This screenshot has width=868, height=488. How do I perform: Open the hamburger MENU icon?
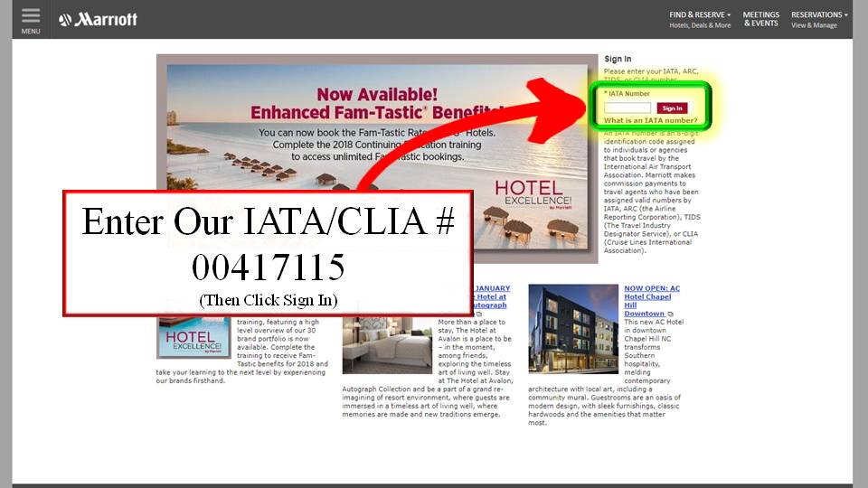(31, 19)
